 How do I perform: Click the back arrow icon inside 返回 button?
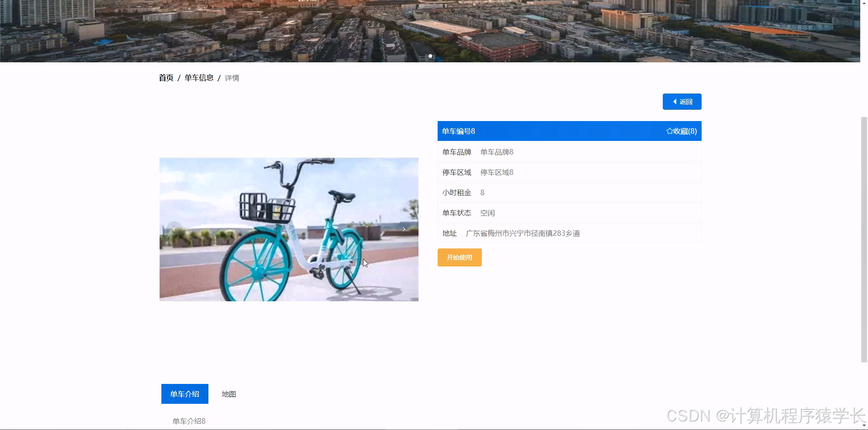pos(675,101)
